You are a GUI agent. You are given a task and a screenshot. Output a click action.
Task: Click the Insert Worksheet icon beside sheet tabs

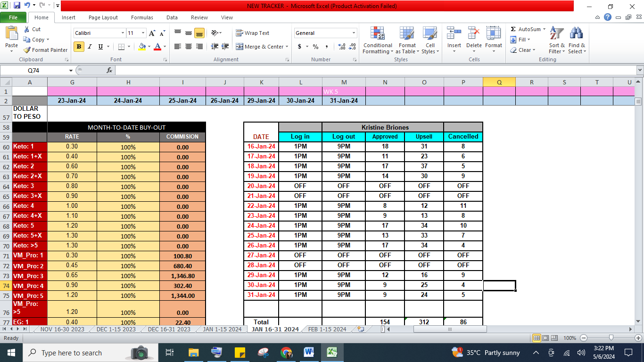[361, 329]
